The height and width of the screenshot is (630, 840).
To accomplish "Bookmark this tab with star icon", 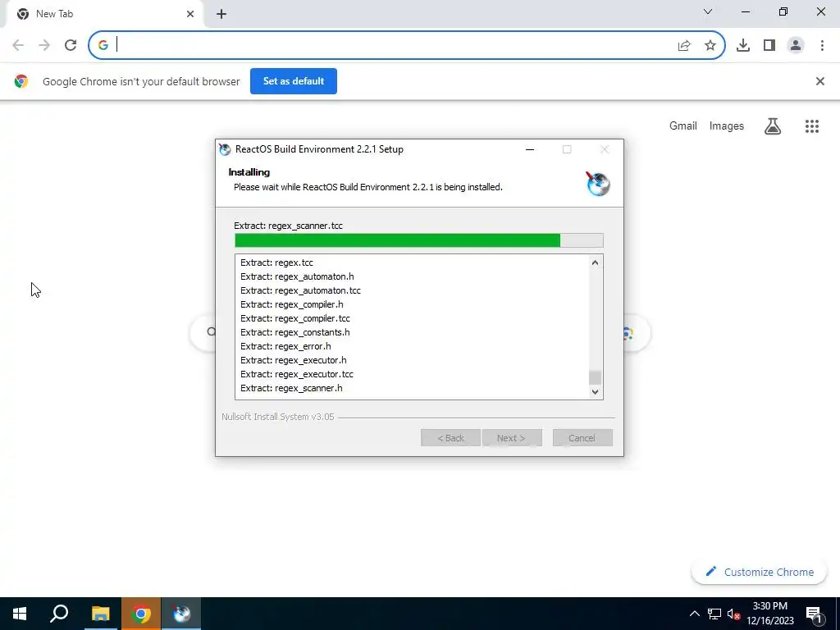I will click(x=710, y=46).
